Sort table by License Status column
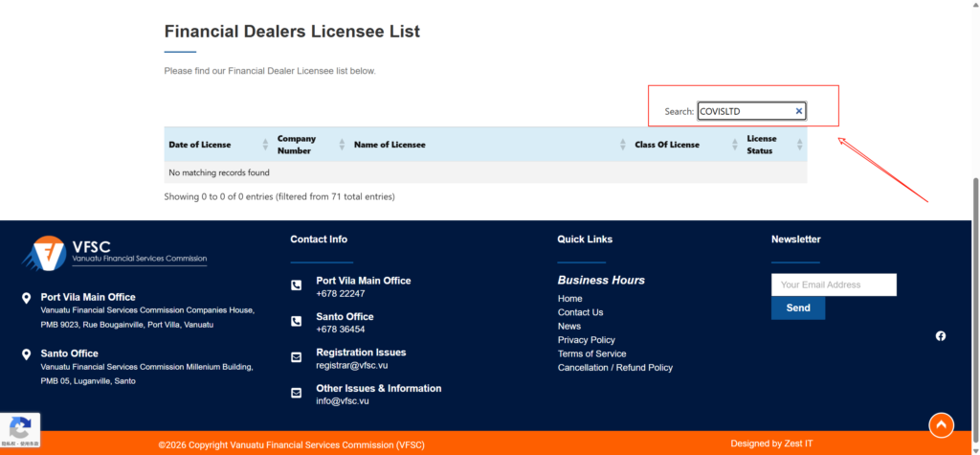The height and width of the screenshot is (455, 980). tap(762, 145)
